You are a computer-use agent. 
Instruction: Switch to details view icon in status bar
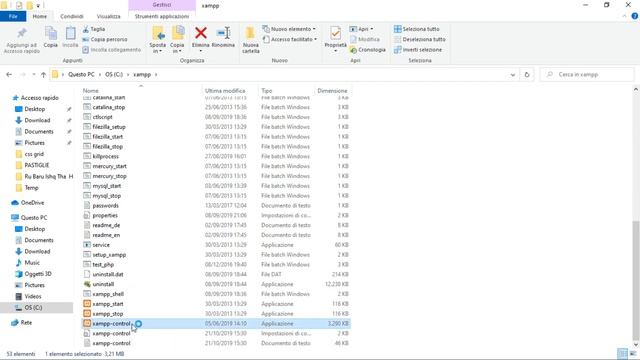pos(622,353)
